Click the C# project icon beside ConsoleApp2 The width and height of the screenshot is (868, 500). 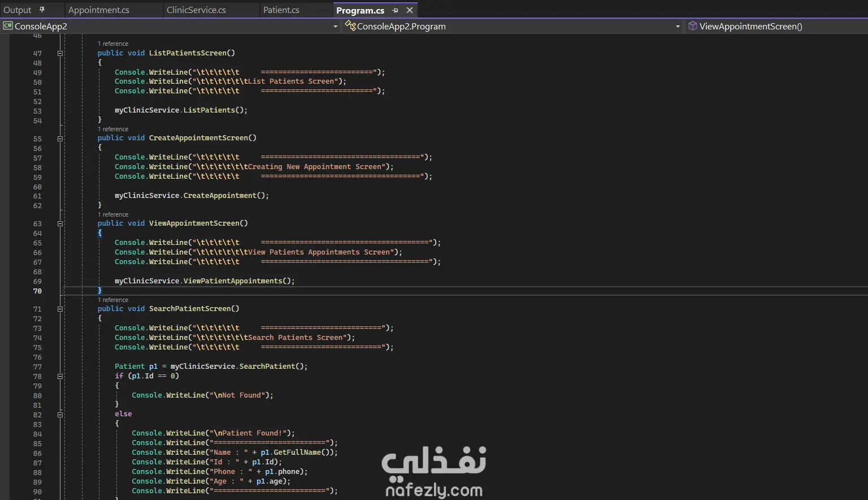click(8, 25)
